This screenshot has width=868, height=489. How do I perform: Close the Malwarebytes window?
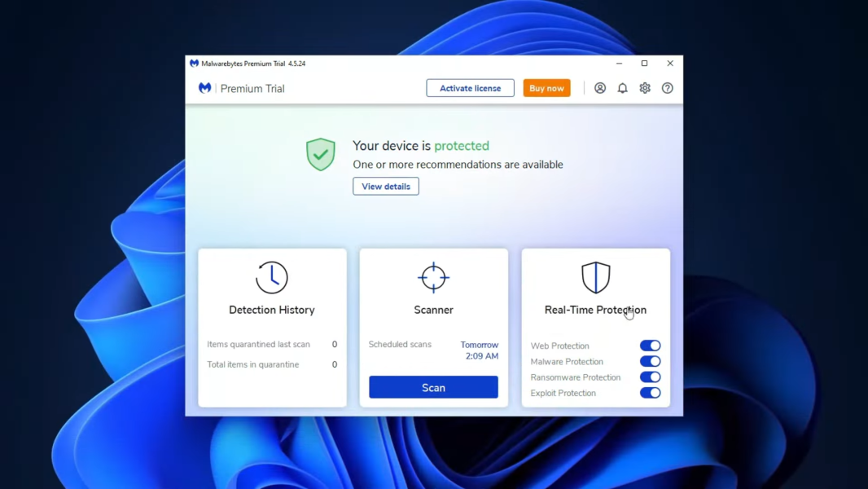click(x=670, y=63)
